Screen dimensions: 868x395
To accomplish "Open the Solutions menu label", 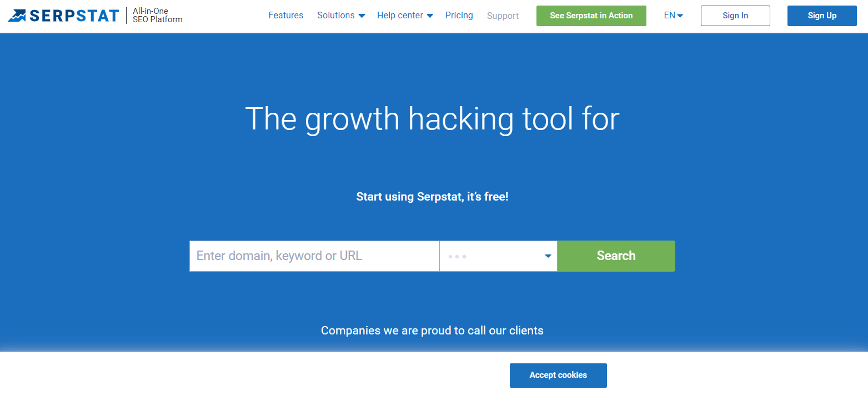I will click(x=336, y=16).
